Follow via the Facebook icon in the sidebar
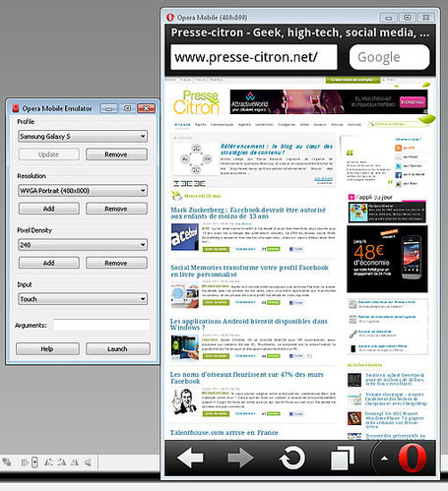This screenshot has width=448, height=491. coord(398,175)
